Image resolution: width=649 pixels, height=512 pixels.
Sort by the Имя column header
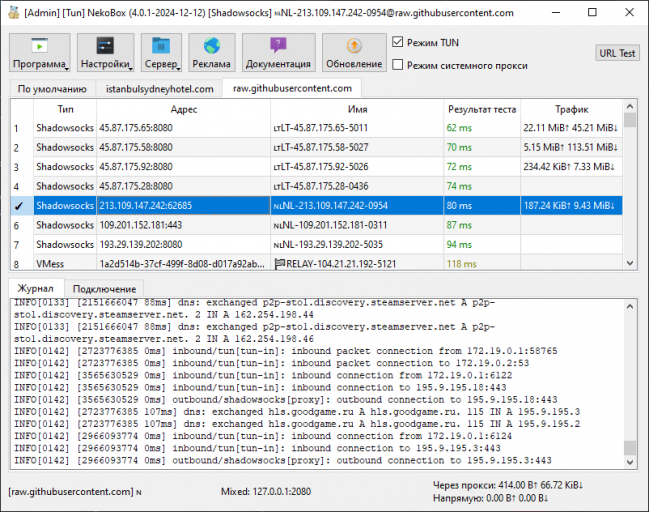(x=357, y=109)
